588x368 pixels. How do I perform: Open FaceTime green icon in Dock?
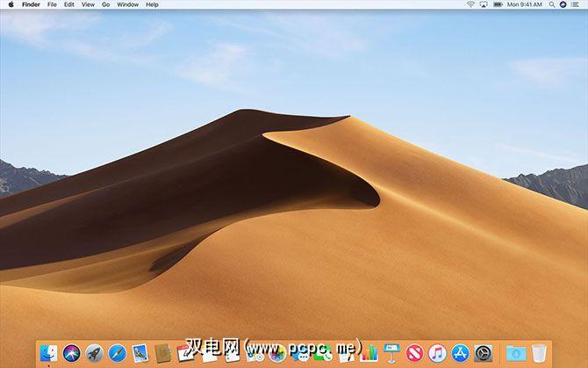coord(323,354)
